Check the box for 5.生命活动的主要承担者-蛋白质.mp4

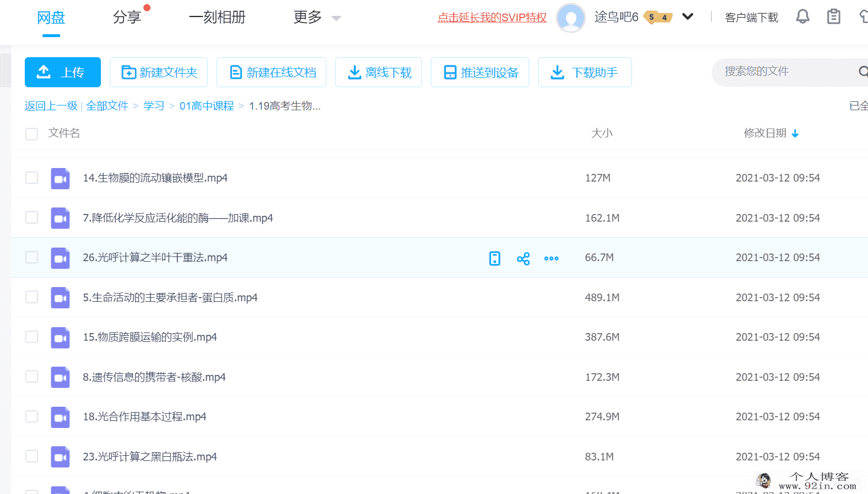coord(32,297)
